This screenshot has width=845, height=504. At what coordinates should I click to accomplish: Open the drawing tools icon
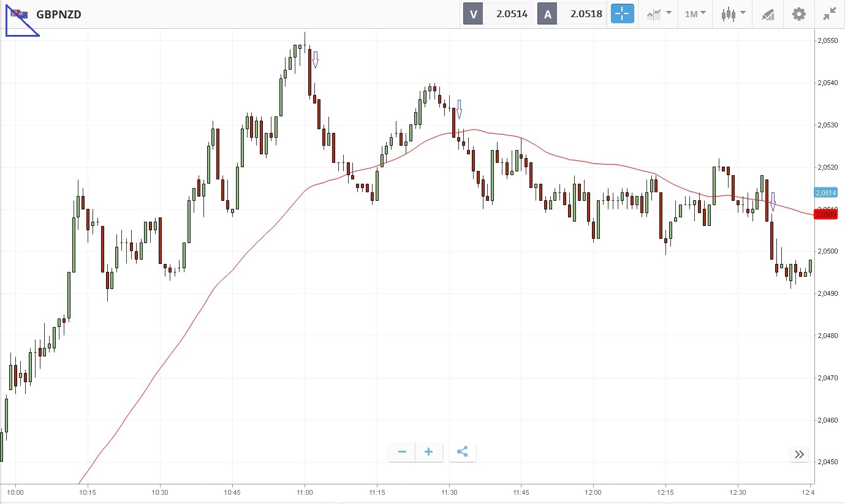(768, 13)
